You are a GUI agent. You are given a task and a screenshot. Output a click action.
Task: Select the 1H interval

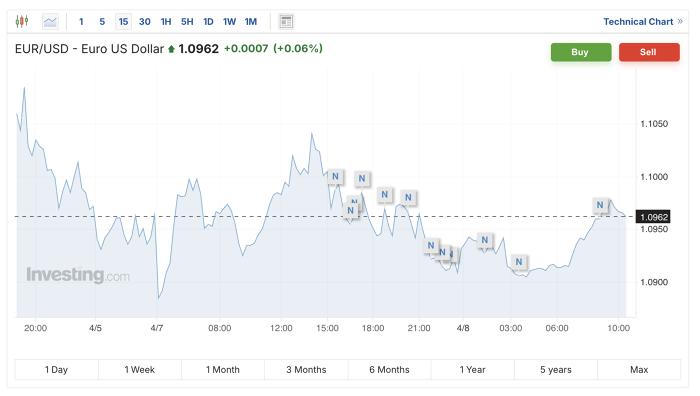(166, 21)
